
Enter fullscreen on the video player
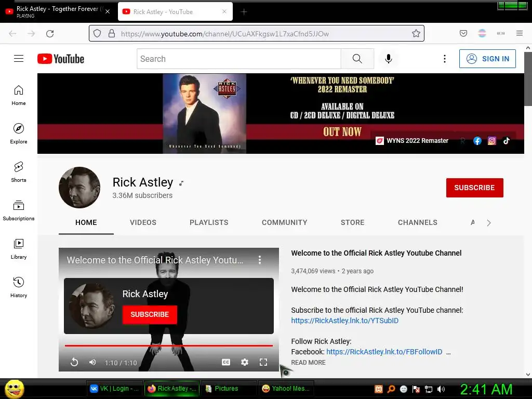coord(263,362)
